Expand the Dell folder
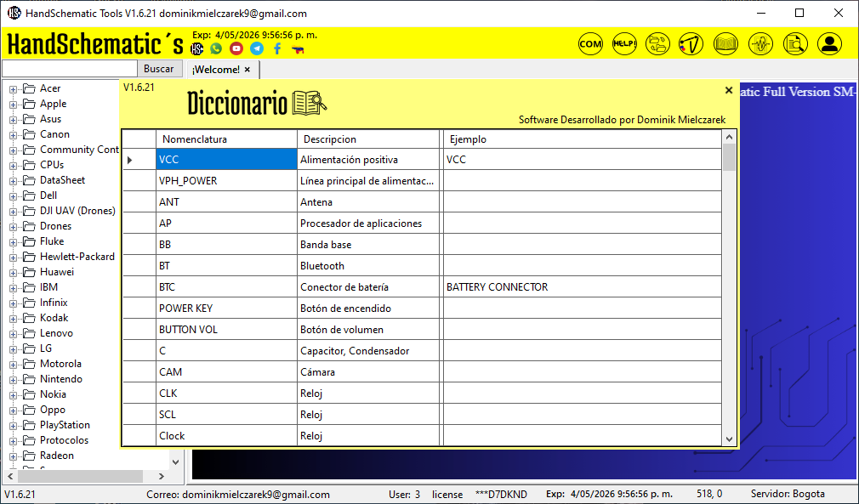This screenshot has height=504, width=859. click(13, 196)
